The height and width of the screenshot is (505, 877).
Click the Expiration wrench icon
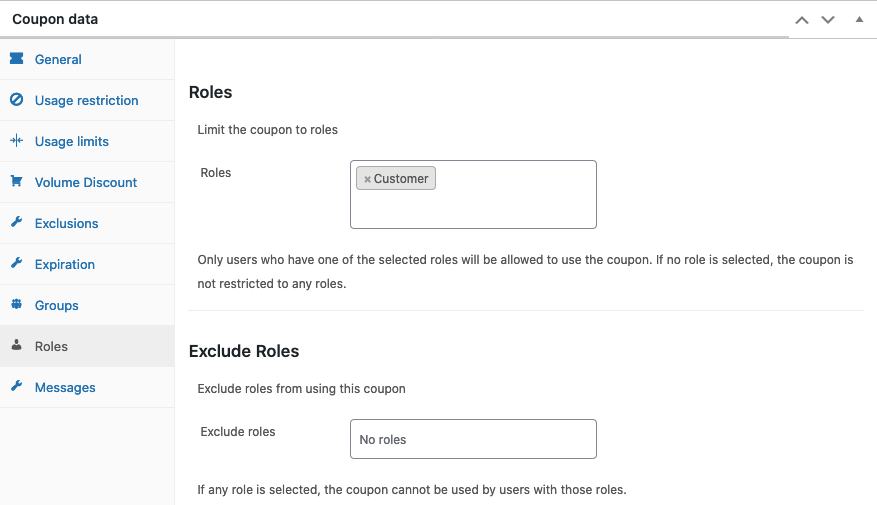tap(17, 263)
